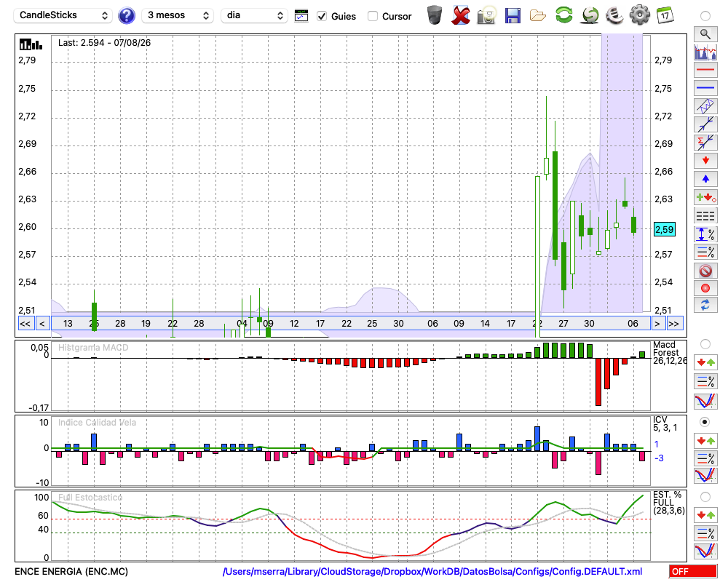
Task: Select the sigma regression line tool
Action: (705, 142)
